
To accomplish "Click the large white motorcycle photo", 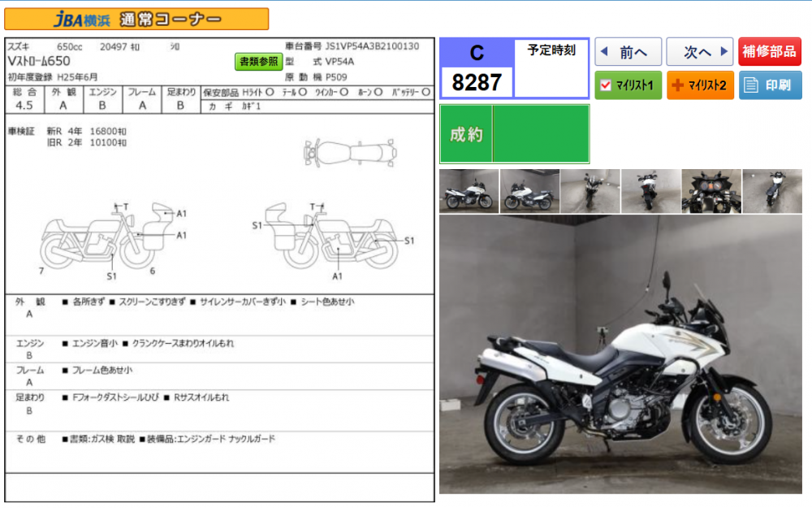I will [x=620, y=354].
